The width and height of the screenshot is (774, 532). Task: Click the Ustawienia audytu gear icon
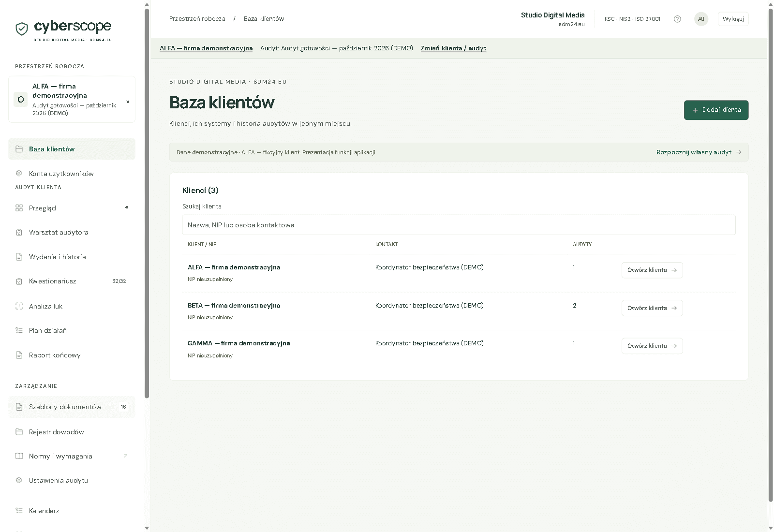(19, 480)
